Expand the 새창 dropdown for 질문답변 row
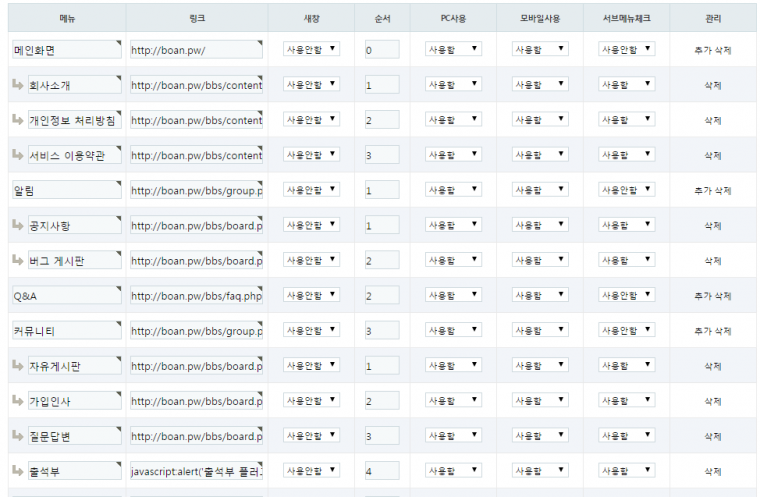Screen dimensions: 760x497 tap(310, 436)
